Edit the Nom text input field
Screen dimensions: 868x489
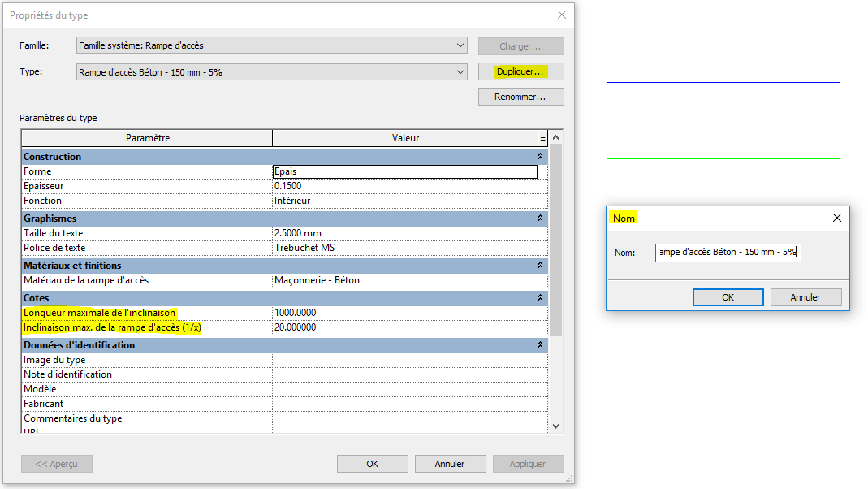pyautogui.click(x=728, y=252)
